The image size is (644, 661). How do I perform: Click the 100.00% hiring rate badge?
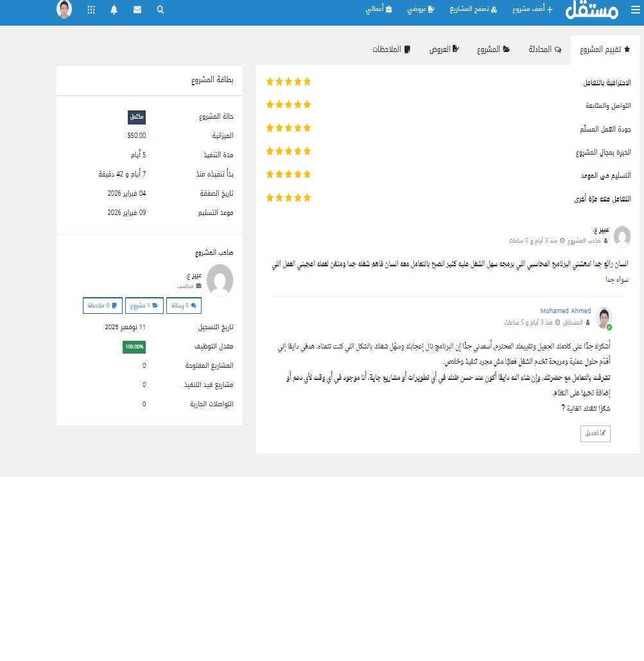click(134, 347)
